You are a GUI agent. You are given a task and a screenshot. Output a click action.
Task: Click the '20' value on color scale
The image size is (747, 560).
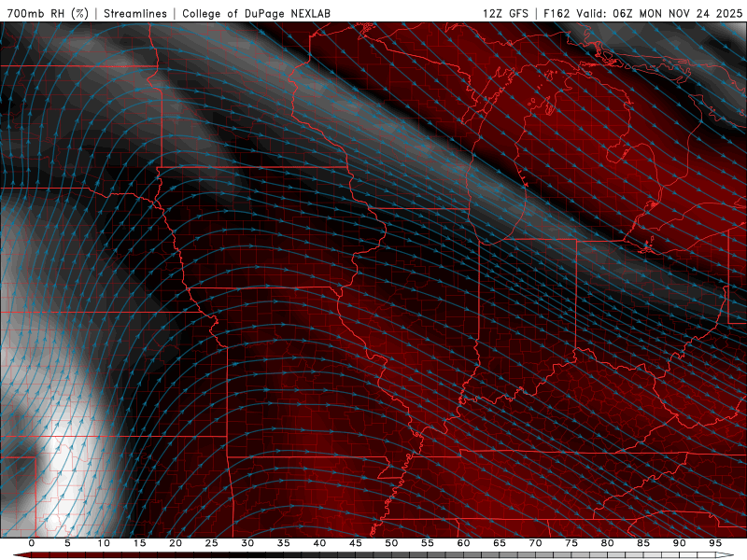[176, 543]
